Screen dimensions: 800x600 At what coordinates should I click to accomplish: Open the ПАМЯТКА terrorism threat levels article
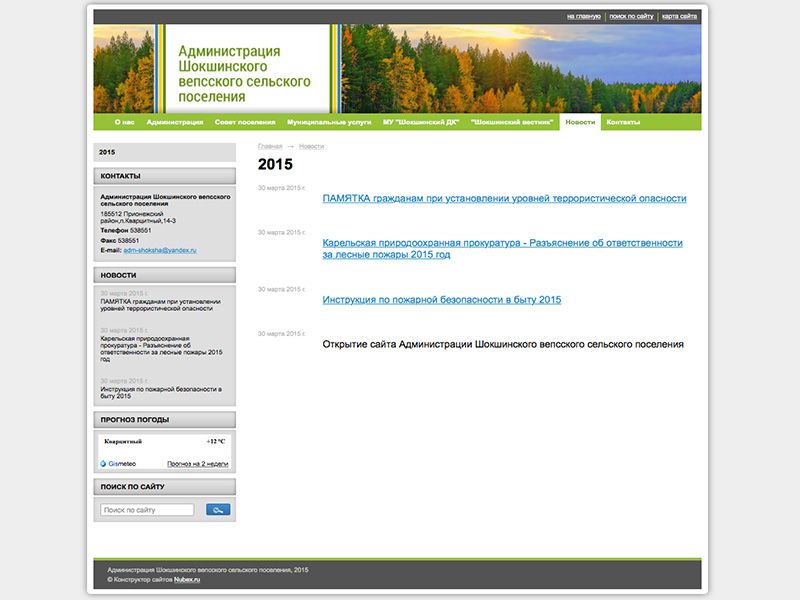tap(504, 199)
